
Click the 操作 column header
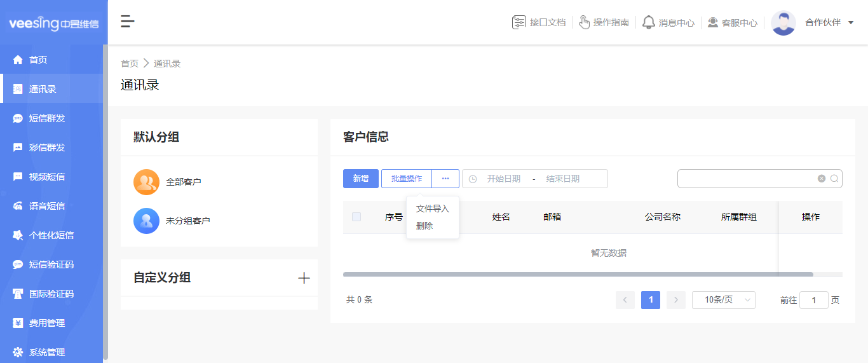(x=811, y=217)
